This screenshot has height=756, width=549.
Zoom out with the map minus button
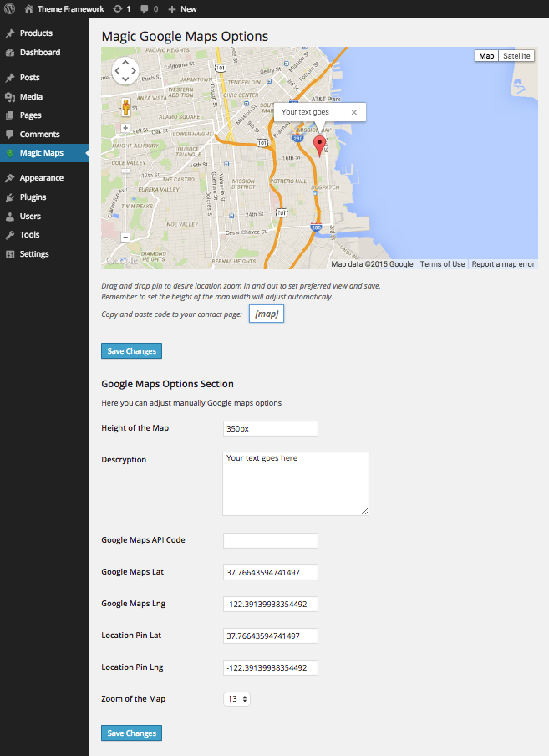(125, 237)
